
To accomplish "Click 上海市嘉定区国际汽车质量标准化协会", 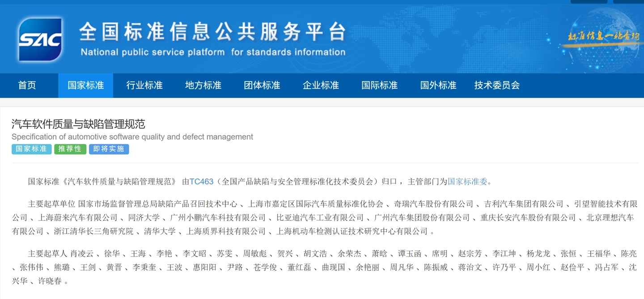I will click(315, 204).
